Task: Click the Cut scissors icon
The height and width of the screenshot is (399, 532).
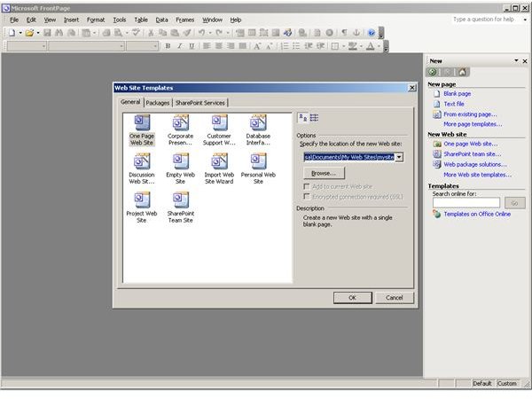Action: (x=151, y=33)
